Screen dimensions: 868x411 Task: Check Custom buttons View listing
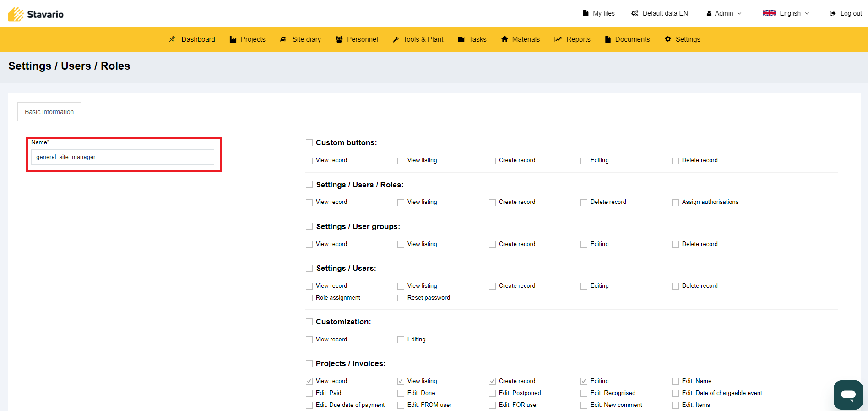tap(401, 161)
